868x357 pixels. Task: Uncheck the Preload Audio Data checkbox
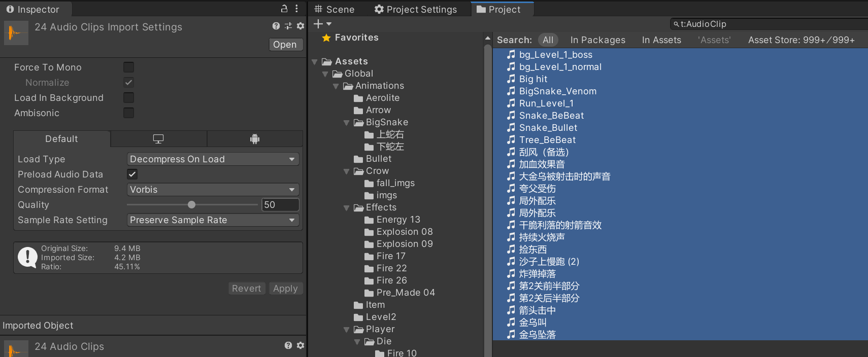pos(132,174)
